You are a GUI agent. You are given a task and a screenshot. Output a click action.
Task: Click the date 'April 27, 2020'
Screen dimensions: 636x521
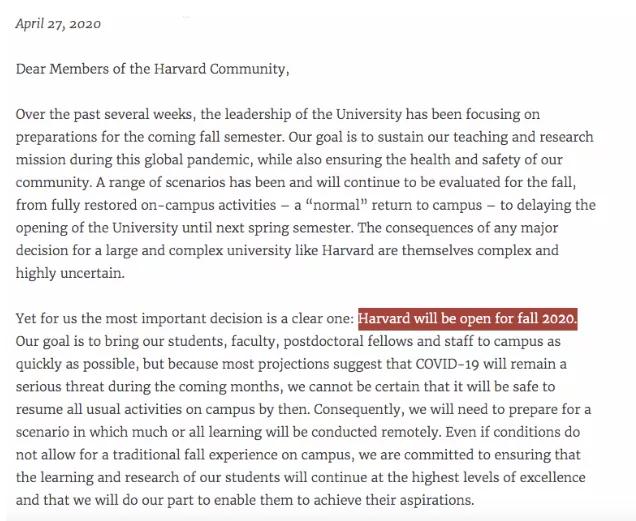coord(58,24)
